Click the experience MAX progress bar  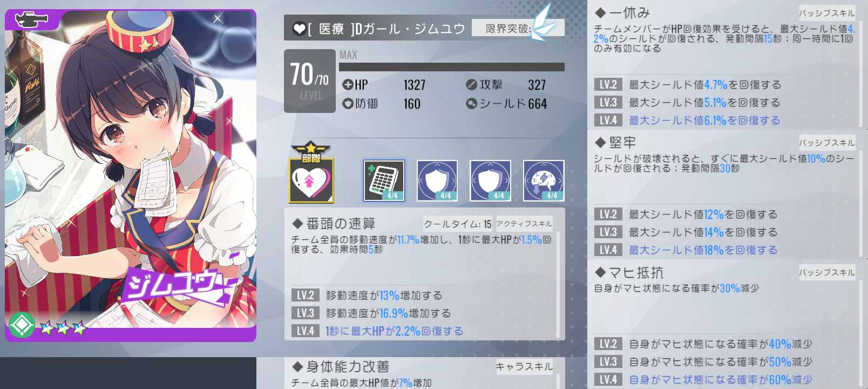[x=452, y=67]
